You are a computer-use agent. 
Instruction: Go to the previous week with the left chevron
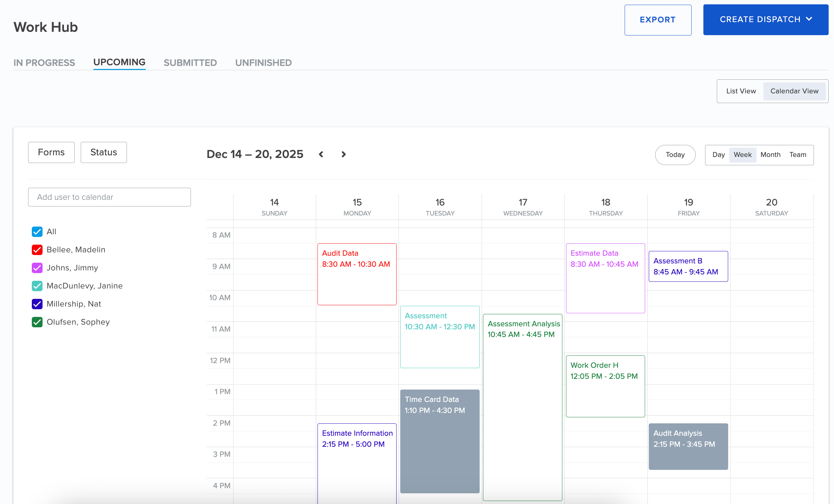[x=321, y=155]
